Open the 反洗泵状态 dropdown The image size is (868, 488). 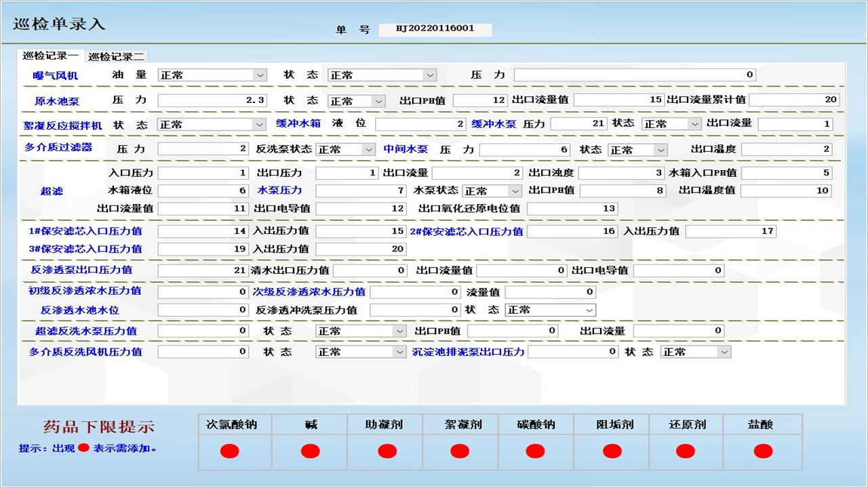click(x=368, y=150)
